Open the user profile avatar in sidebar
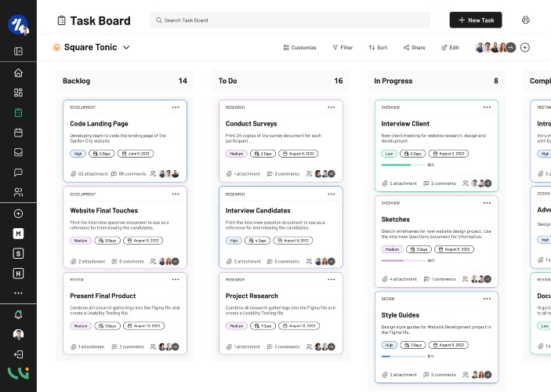551x392 pixels. 18,334
